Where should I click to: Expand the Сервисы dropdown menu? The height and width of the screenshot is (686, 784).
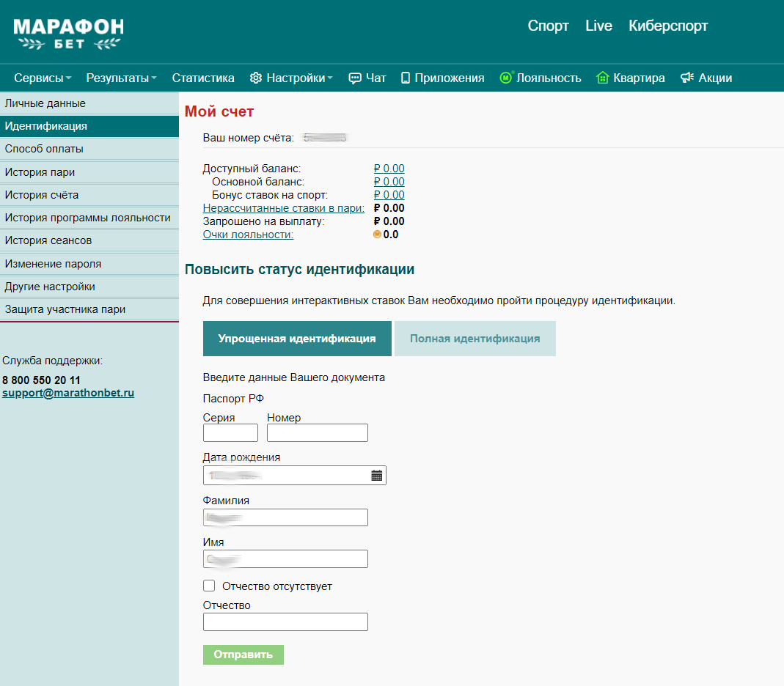pyautogui.click(x=43, y=78)
